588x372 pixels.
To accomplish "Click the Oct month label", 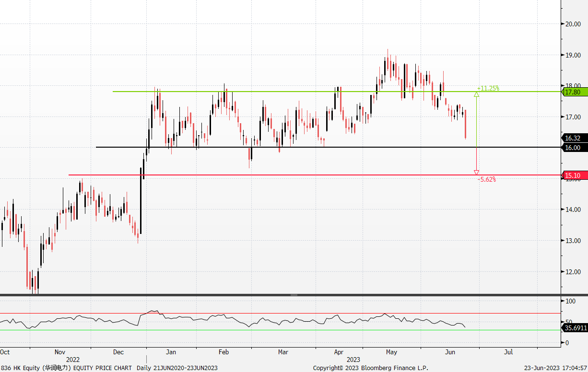I will (x=5, y=352).
